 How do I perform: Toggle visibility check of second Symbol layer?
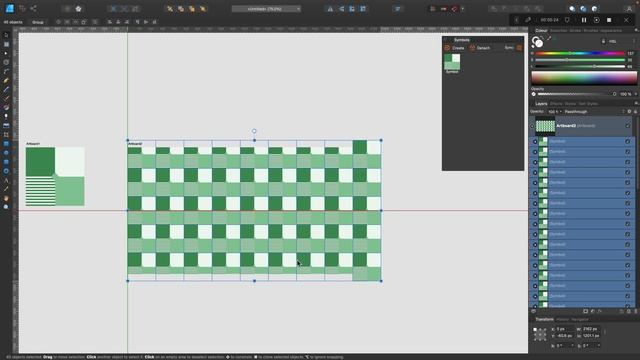[628, 152]
